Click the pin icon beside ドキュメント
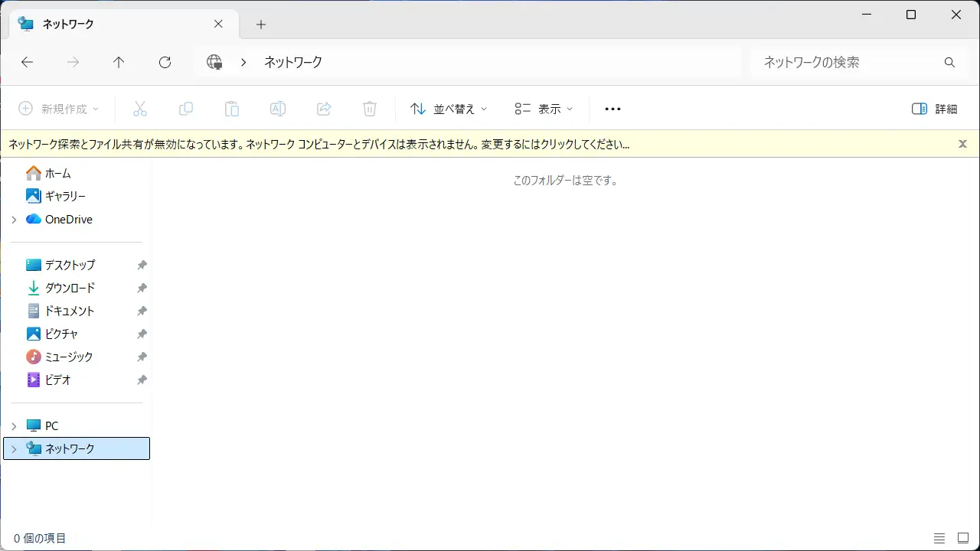The height and width of the screenshot is (551, 980). click(x=142, y=311)
